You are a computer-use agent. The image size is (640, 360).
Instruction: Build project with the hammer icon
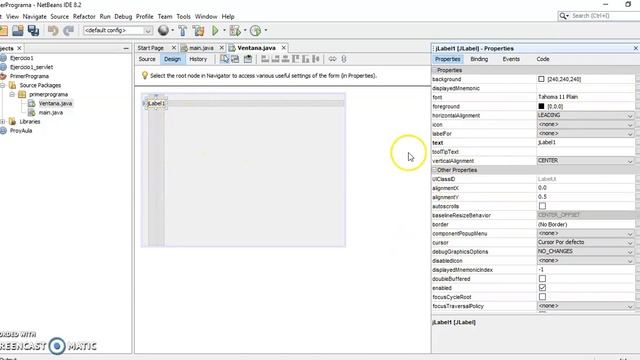click(182, 30)
